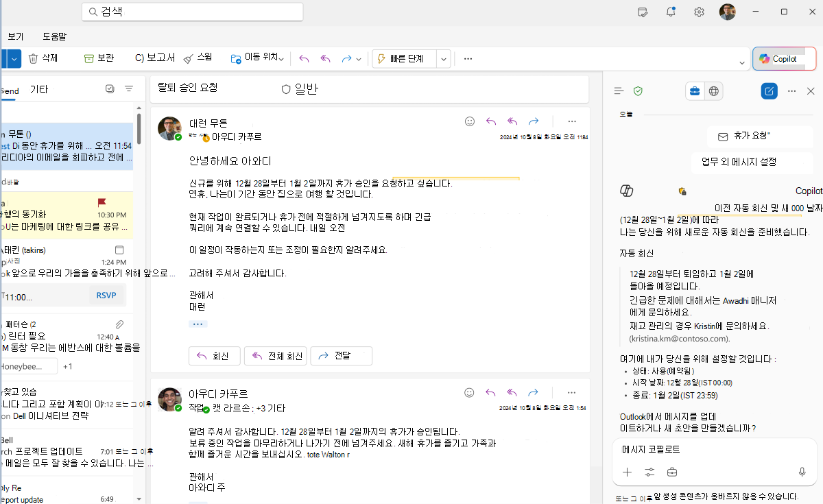Image resolution: width=823 pixels, height=504 pixels.
Task: Click the search box at the top
Action: pyautogui.click(x=192, y=12)
